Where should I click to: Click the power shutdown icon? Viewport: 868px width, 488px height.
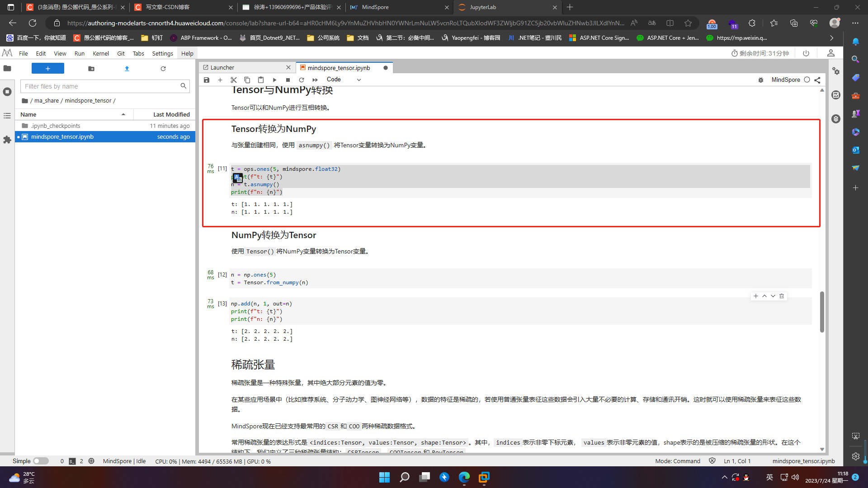coord(806,53)
